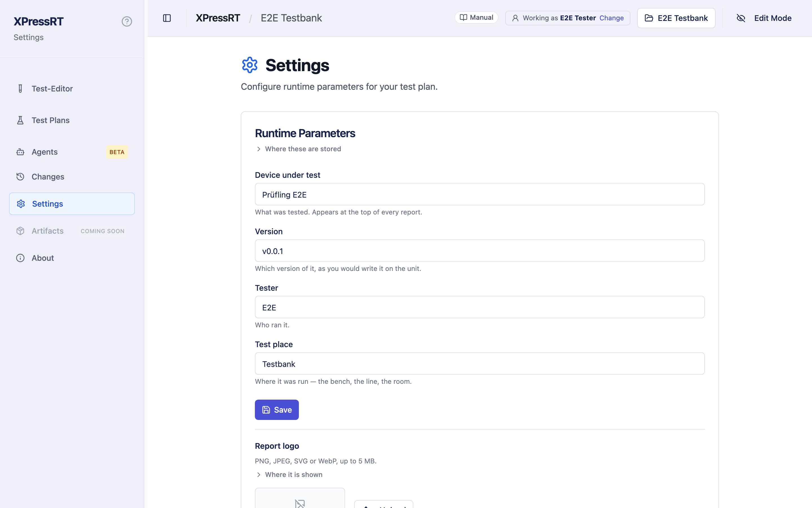
Task: Click the XPressRT logo title in sidebar
Action: click(x=38, y=21)
